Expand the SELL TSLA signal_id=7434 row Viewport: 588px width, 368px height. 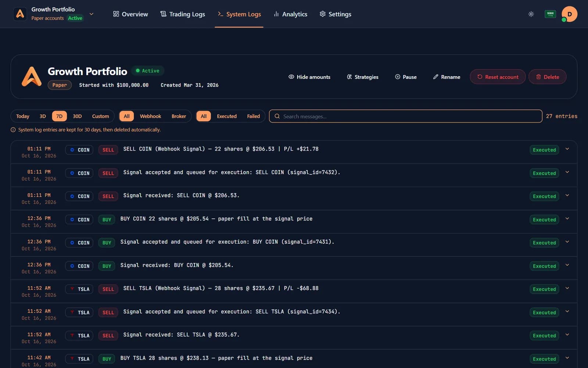pyautogui.click(x=567, y=311)
